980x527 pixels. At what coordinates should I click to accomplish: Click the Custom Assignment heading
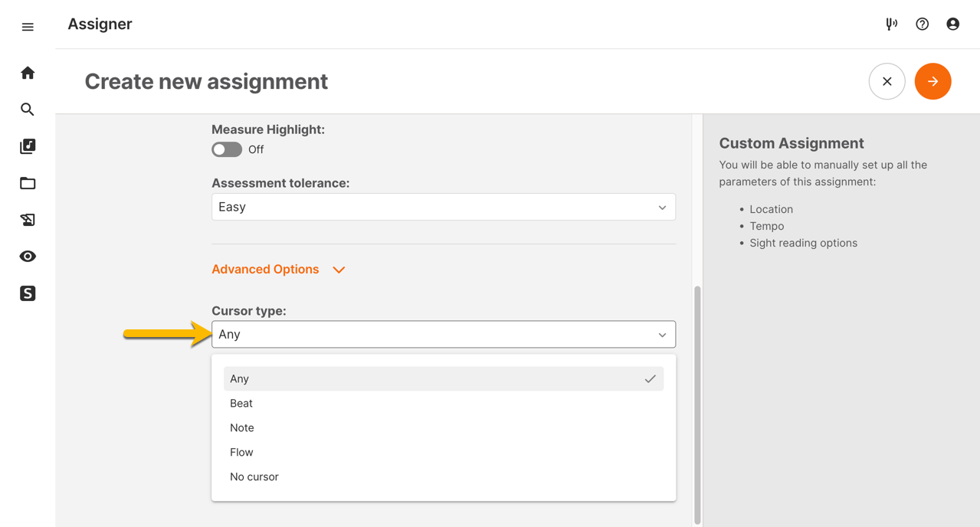tap(791, 143)
